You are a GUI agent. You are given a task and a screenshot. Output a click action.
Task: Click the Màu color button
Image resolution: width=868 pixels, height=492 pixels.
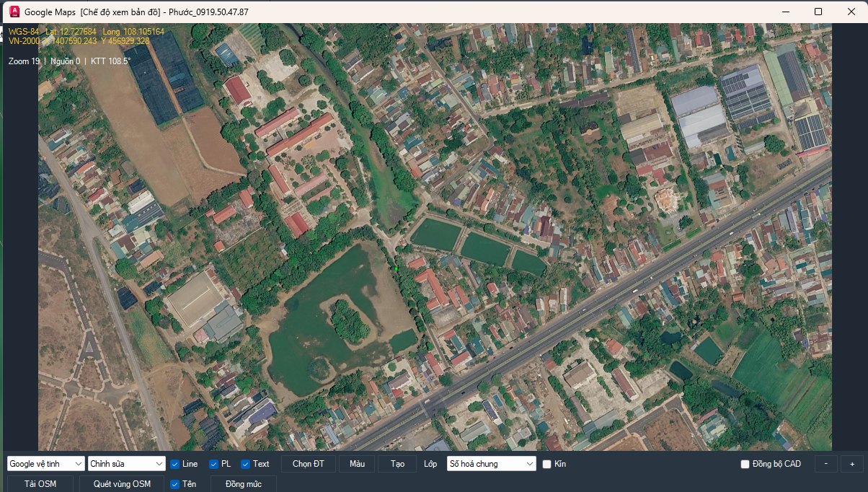pyautogui.click(x=357, y=464)
